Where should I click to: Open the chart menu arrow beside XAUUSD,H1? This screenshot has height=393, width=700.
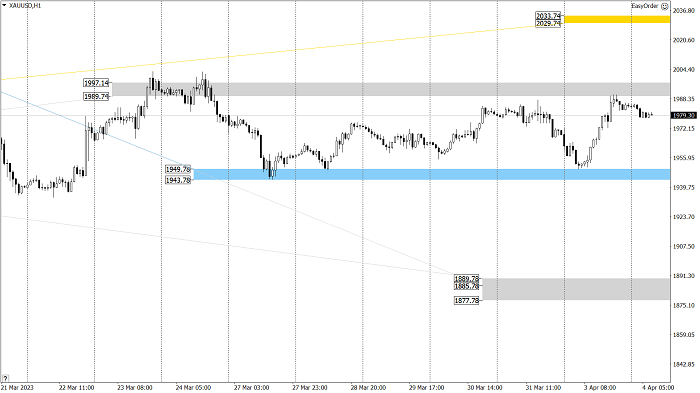pyautogui.click(x=4, y=5)
